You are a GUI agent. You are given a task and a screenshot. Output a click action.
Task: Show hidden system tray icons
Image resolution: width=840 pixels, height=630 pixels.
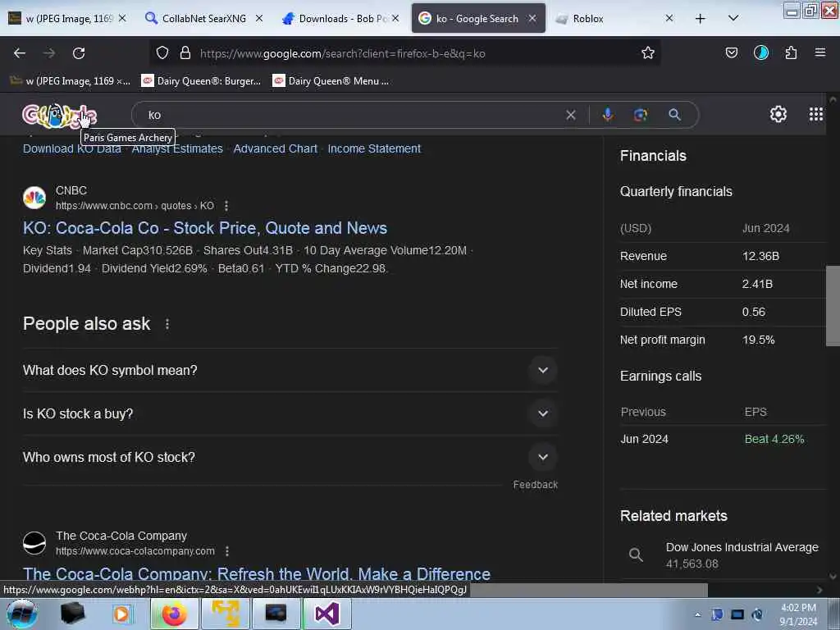pyautogui.click(x=697, y=614)
